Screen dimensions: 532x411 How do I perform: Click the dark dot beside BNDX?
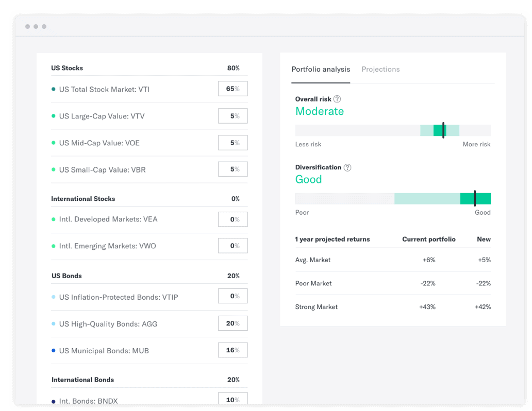pyautogui.click(x=53, y=400)
